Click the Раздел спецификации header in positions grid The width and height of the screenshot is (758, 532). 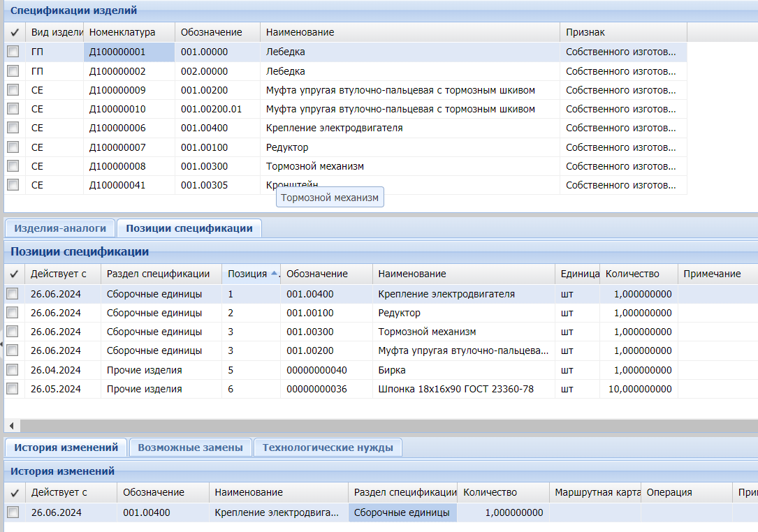pyautogui.click(x=158, y=274)
